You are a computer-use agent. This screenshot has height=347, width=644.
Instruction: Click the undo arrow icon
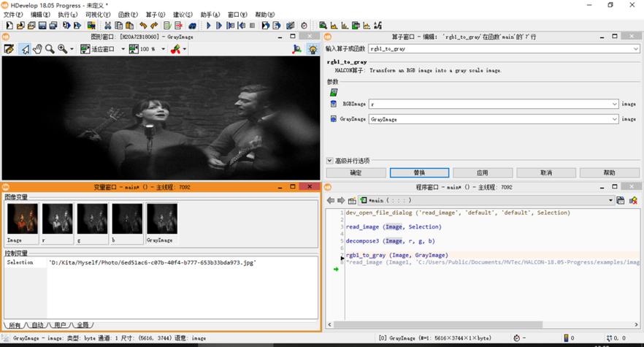(144, 26)
